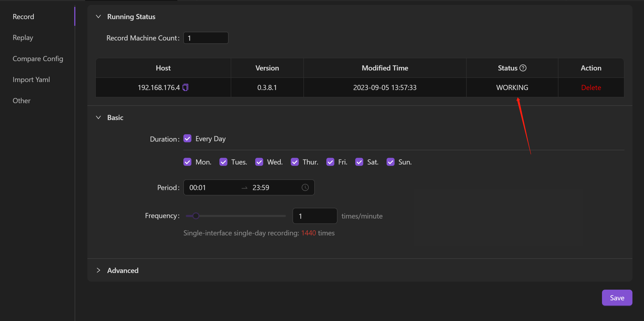Open the Compare Config sidebar item

[x=38, y=59]
